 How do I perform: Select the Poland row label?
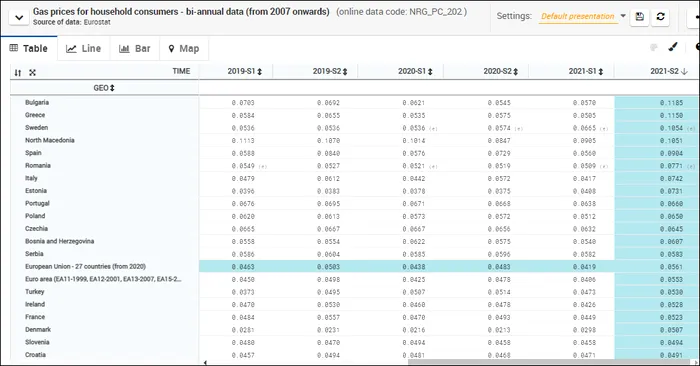click(35, 216)
